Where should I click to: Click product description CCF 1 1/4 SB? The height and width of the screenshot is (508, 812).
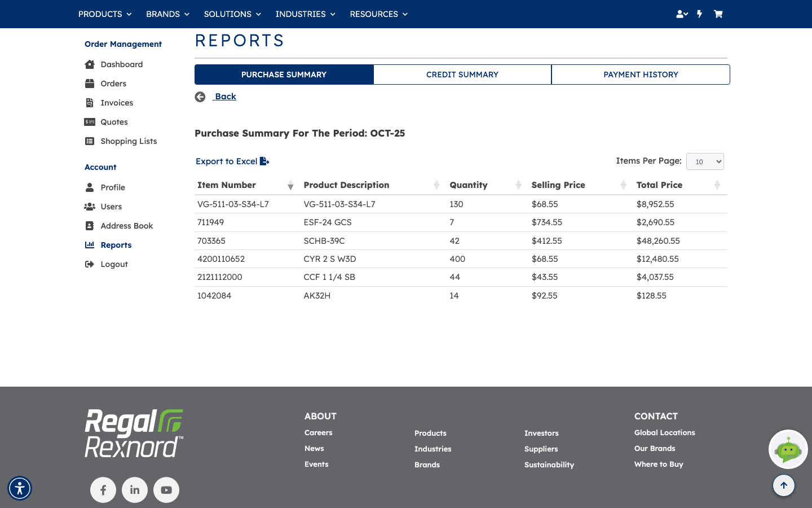click(329, 277)
